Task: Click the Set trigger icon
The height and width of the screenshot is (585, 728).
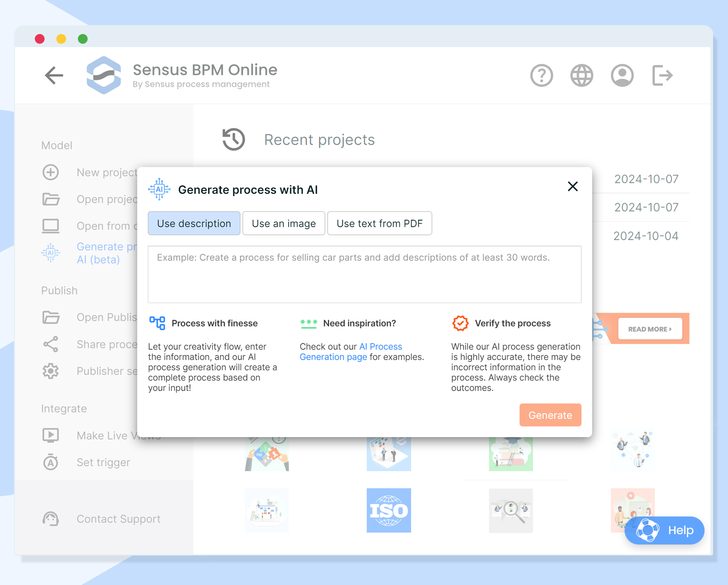Action: (50, 462)
